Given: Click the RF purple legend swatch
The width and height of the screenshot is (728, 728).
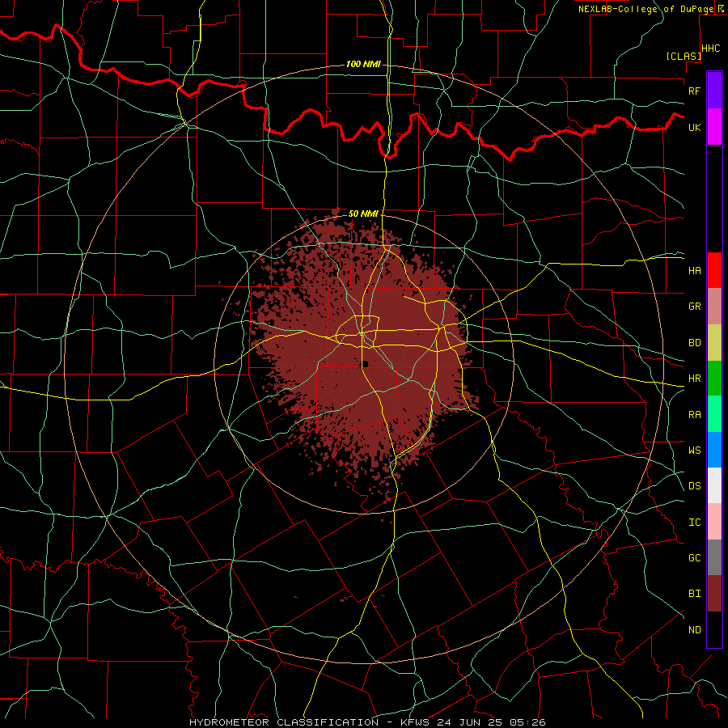Looking at the screenshot, I should pyautogui.click(x=714, y=91).
